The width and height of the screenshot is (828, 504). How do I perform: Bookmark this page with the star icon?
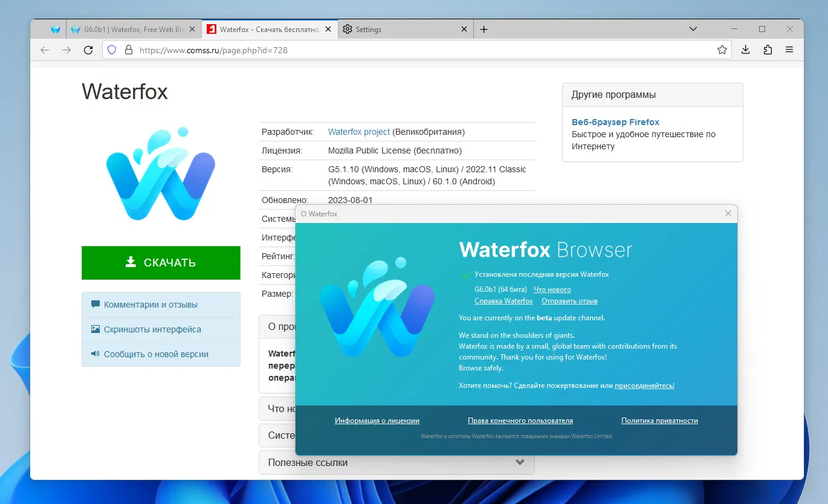point(722,50)
